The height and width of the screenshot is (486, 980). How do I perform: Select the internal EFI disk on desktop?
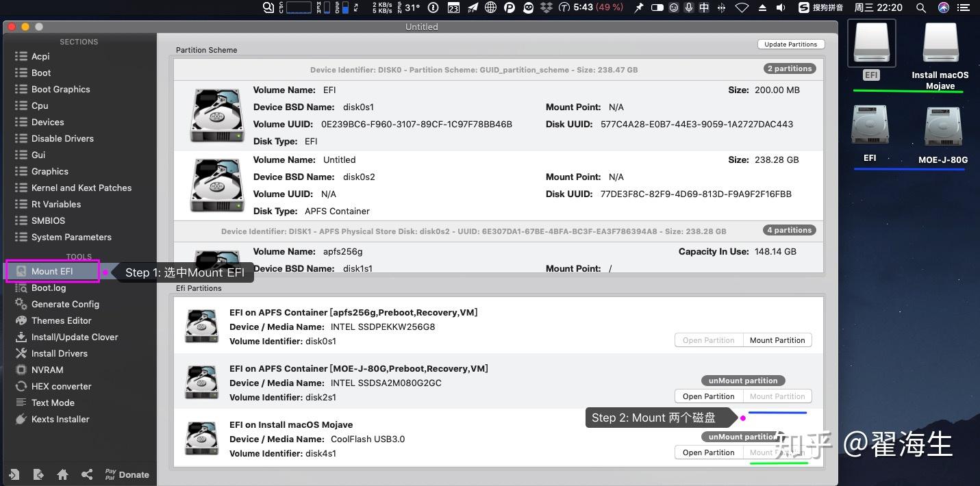coord(870,125)
